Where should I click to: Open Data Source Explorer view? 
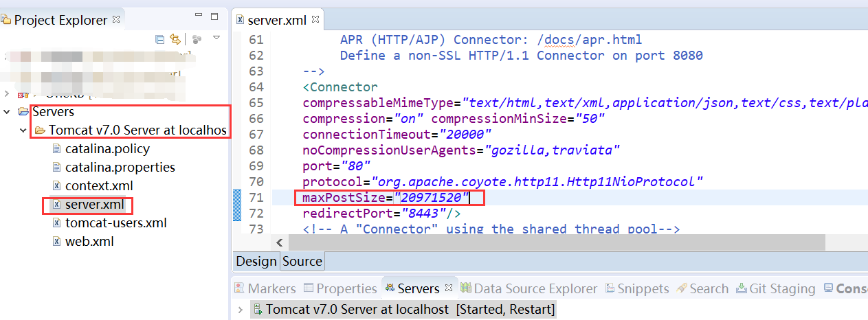528,288
